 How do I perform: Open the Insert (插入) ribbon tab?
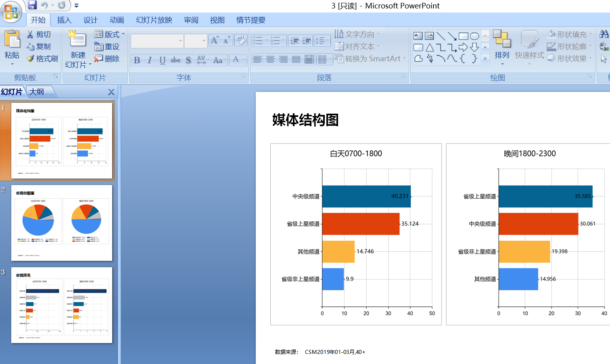point(64,20)
